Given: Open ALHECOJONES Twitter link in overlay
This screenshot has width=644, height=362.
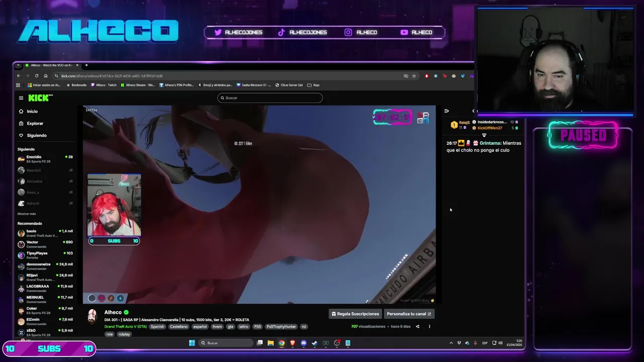Looking at the screenshot, I should point(238,32).
